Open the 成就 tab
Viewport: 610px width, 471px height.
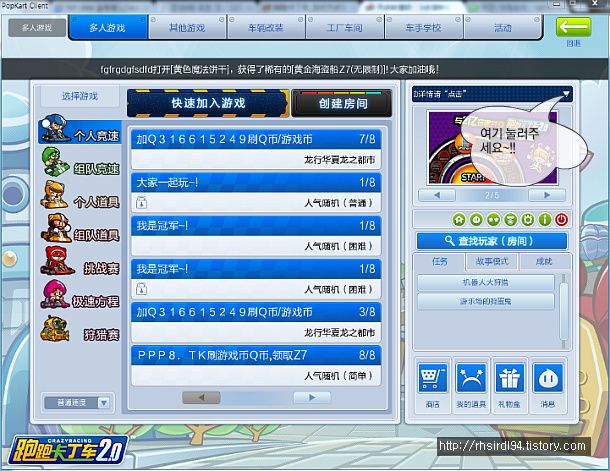(x=544, y=261)
